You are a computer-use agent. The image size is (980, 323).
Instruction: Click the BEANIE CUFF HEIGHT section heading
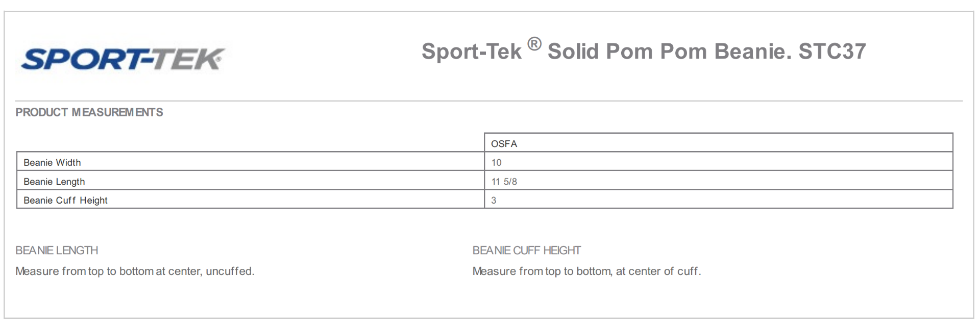[526, 251]
